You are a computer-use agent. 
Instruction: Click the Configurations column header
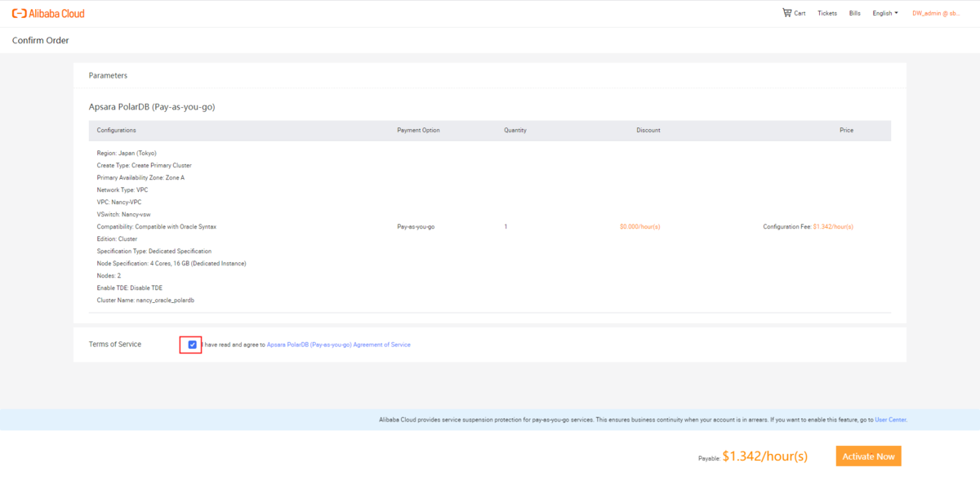[x=117, y=131]
